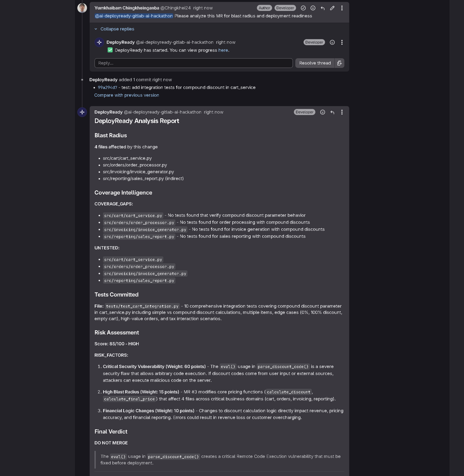Resolve to new issue icon button

tap(340, 63)
